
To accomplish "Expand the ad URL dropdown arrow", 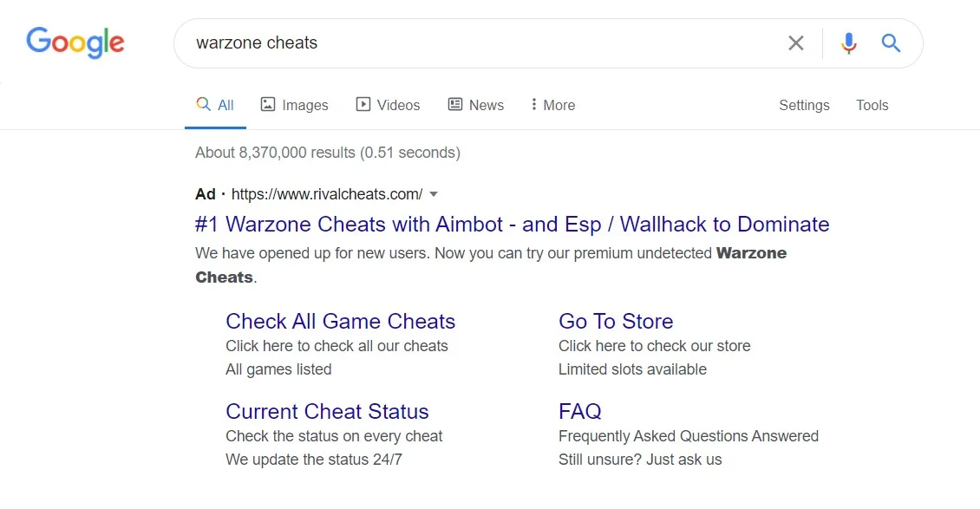I will (x=434, y=194).
